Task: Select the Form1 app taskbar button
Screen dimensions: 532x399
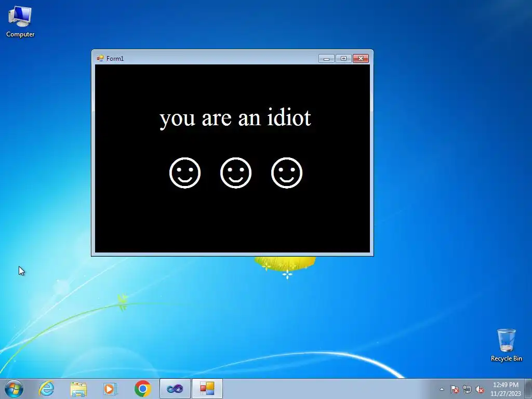Action: click(207, 389)
